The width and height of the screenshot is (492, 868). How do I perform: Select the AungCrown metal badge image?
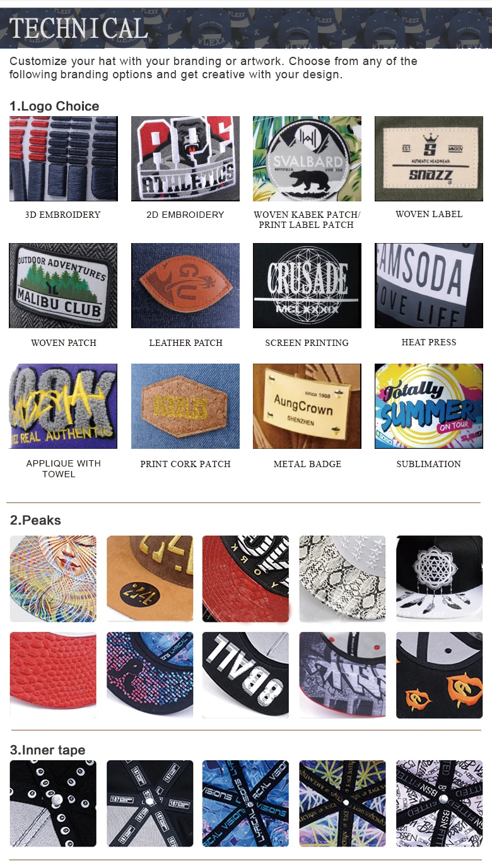coord(307,406)
